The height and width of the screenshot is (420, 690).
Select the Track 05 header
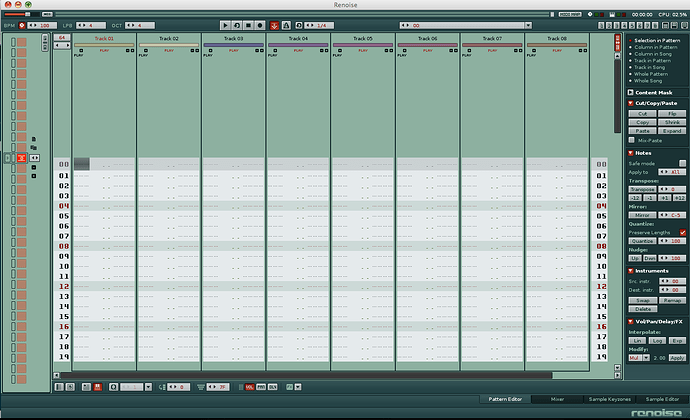[x=363, y=38]
